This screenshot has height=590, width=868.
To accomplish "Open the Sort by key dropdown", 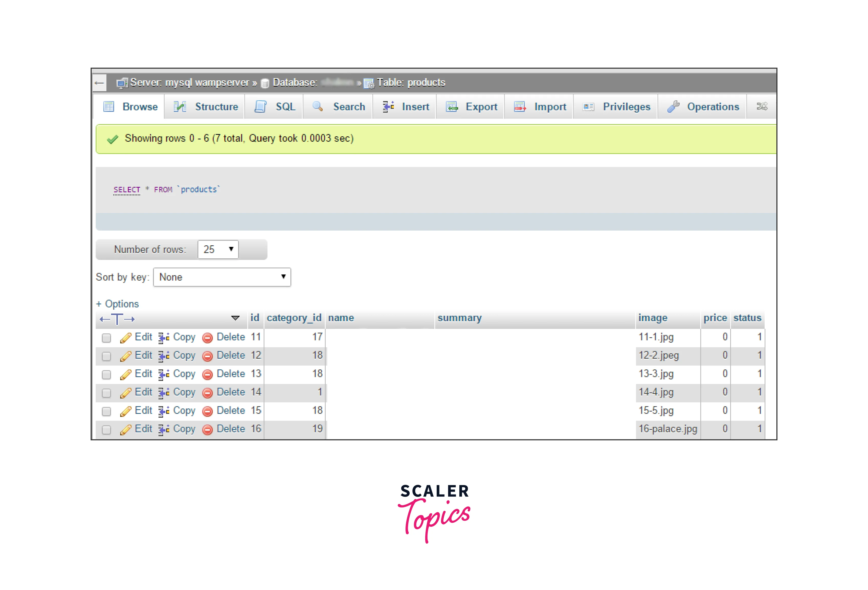I will pyautogui.click(x=222, y=277).
